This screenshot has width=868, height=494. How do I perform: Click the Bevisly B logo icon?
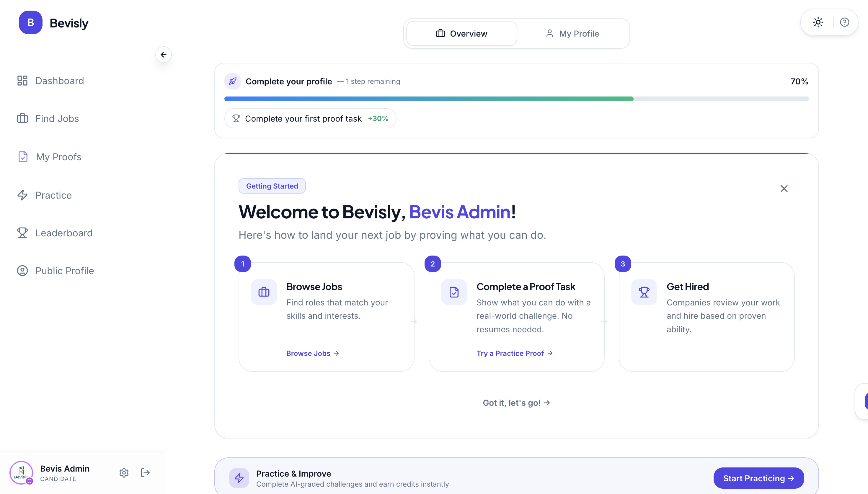coord(30,23)
